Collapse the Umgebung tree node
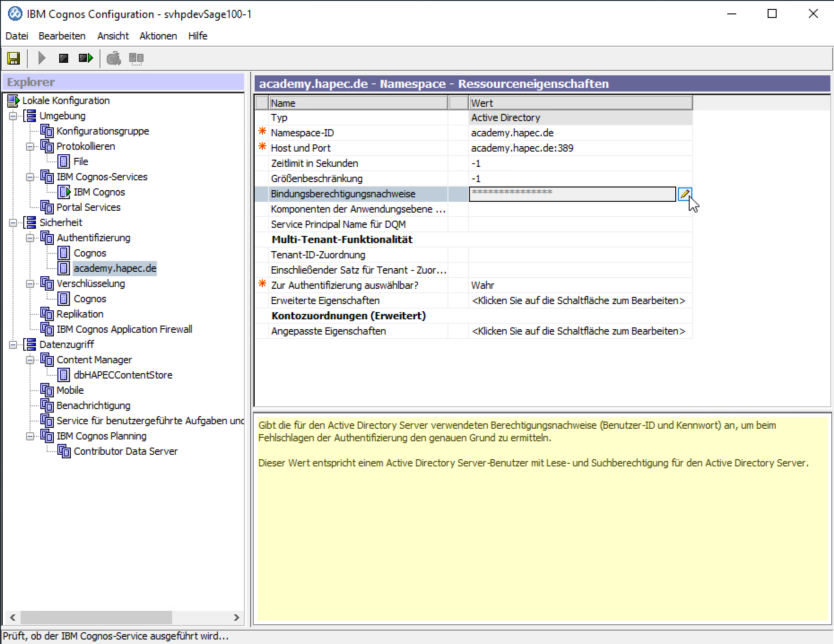834x644 pixels. pyautogui.click(x=13, y=116)
